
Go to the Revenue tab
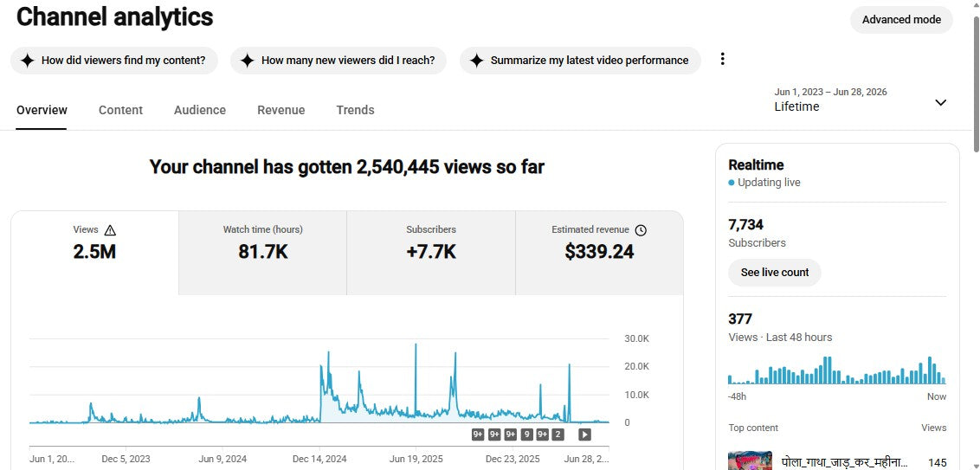coord(281,110)
